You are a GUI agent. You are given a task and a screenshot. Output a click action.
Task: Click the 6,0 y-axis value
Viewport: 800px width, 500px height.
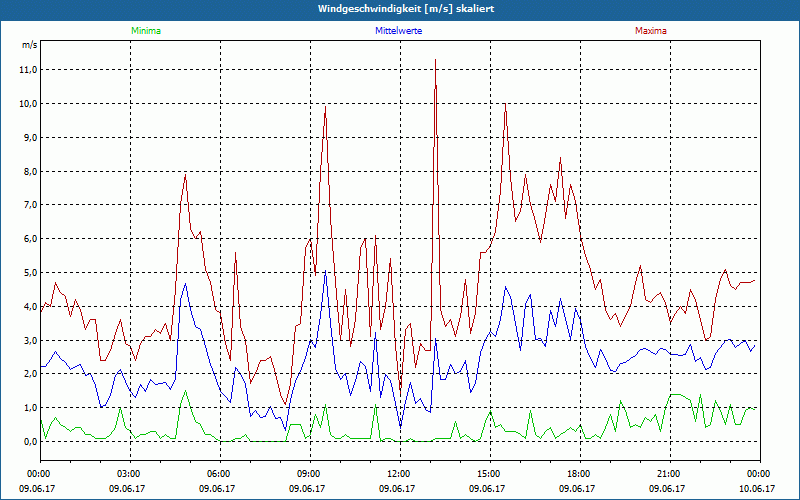click(31, 239)
